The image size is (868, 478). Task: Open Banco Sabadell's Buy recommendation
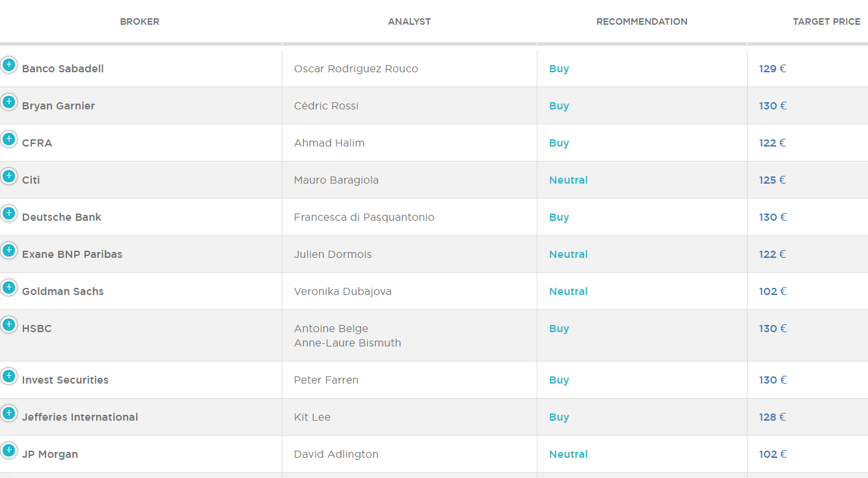(x=559, y=69)
